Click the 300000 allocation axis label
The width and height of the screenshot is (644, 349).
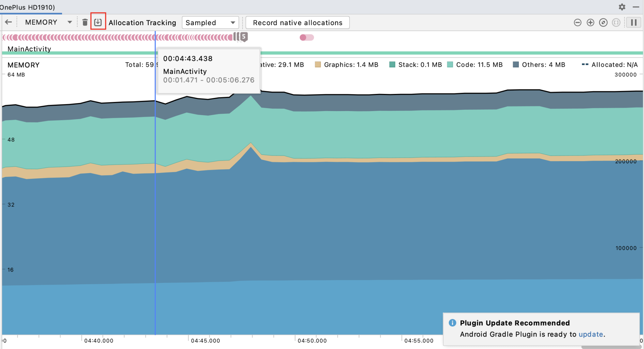626,74
